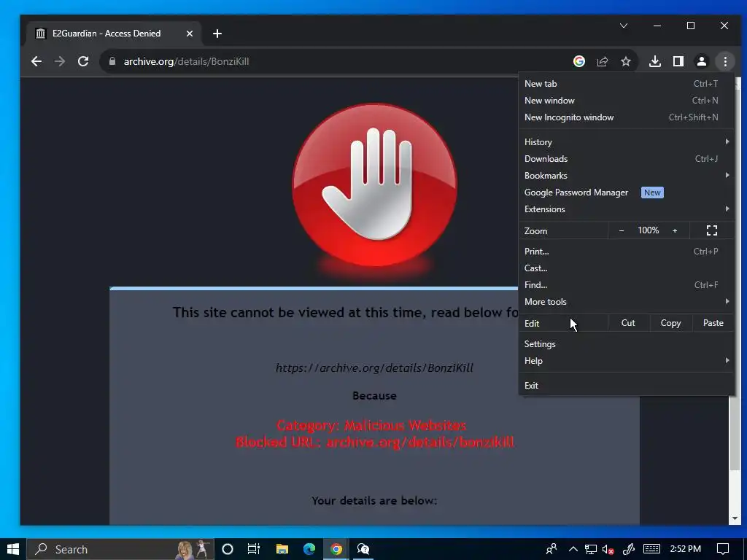The height and width of the screenshot is (560, 747).
Task: Click the taskbar Search box
Action: (x=120, y=549)
